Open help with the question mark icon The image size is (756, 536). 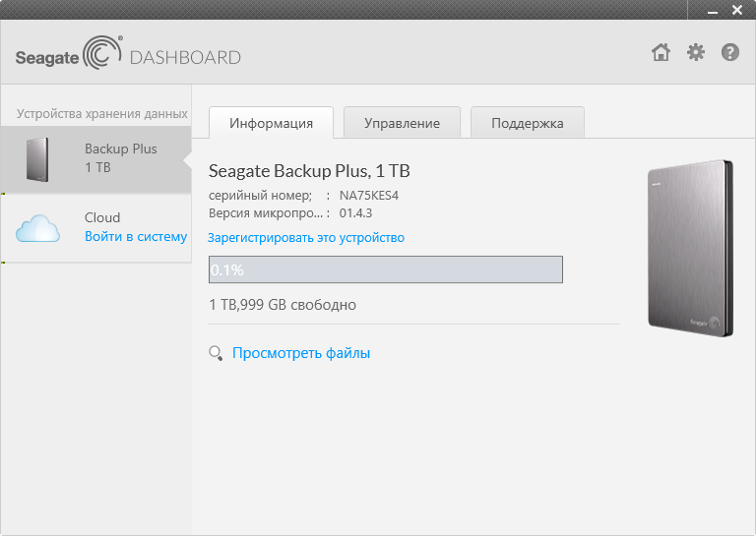tap(730, 52)
